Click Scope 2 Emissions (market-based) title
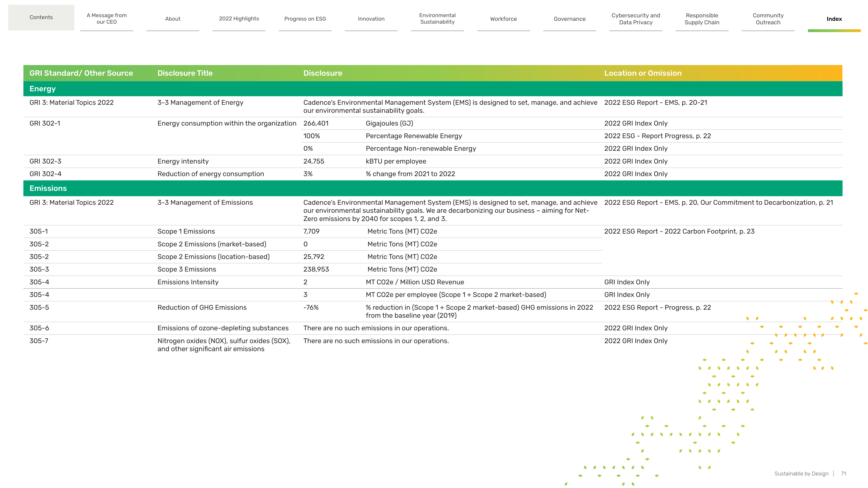Screen dimensions: 868x488 tap(212, 244)
